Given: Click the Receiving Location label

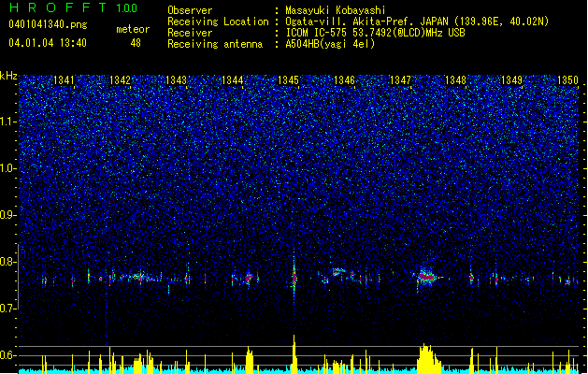Looking at the screenshot, I should tap(218, 22).
